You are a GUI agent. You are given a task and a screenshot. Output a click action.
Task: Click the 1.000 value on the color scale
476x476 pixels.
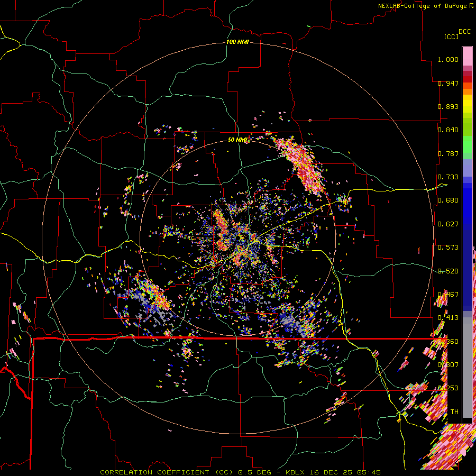click(448, 59)
